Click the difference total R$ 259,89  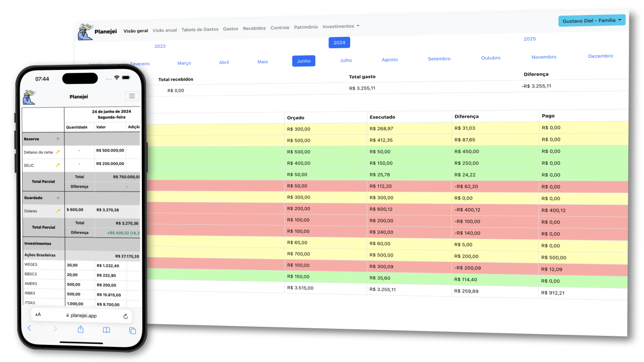pos(466,291)
